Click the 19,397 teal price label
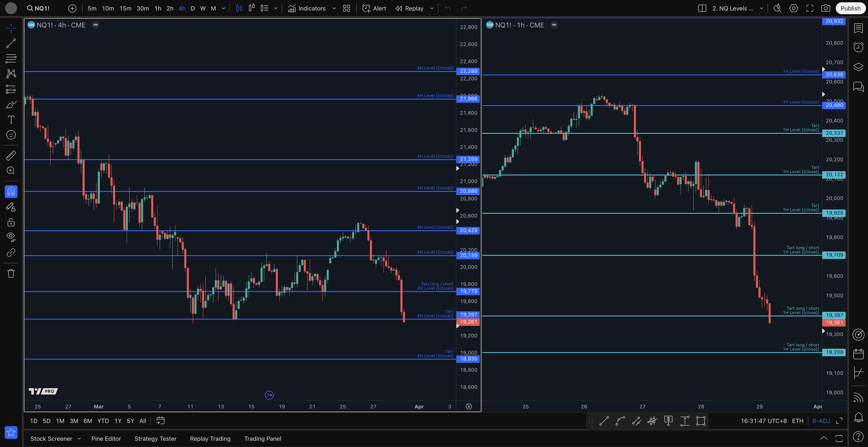 pyautogui.click(x=834, y=315)
